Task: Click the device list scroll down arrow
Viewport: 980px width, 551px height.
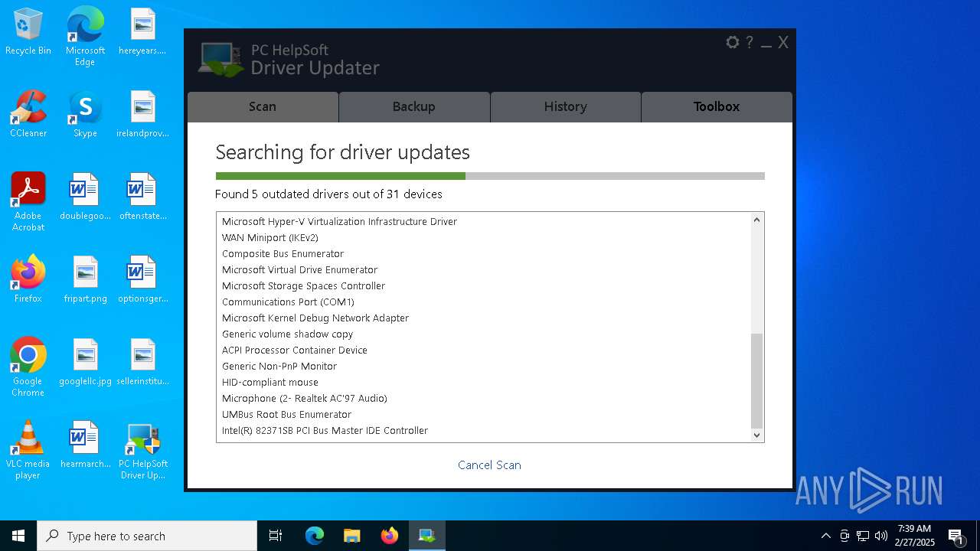Action: 757,435
